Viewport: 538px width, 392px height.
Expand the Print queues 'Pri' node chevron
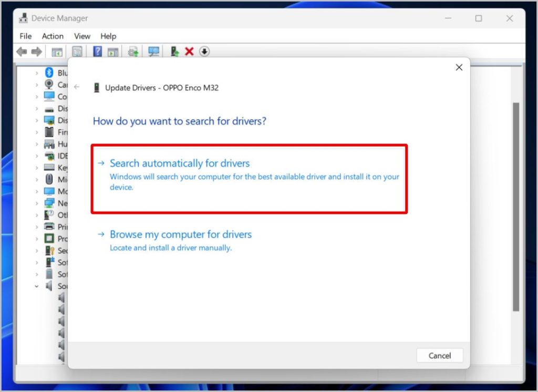coord(36,227)
